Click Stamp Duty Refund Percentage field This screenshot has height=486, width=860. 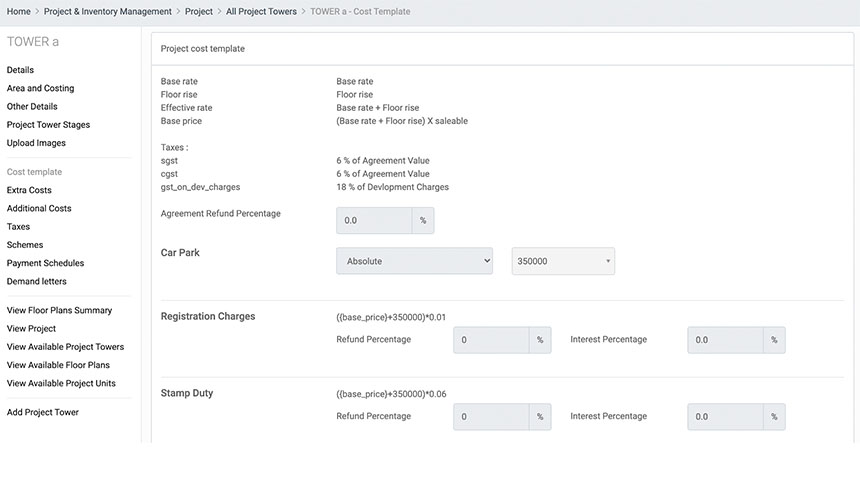click(x=491, y=417)
